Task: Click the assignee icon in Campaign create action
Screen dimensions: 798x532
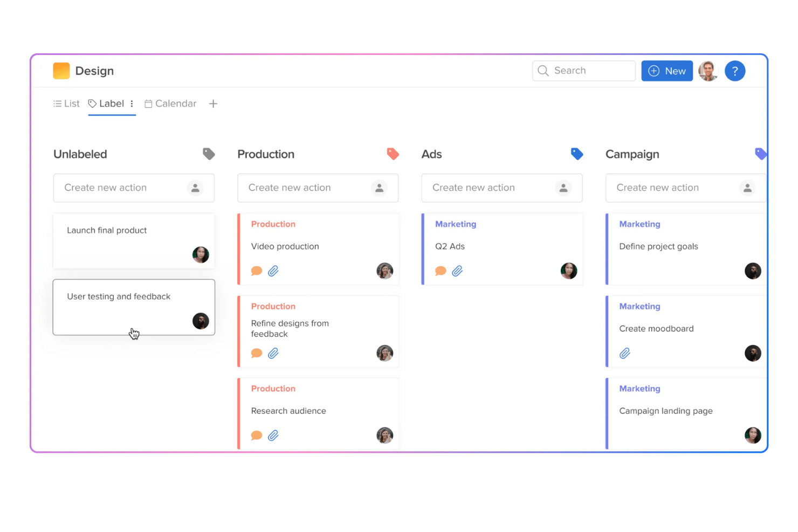Action: pos(747,188)
